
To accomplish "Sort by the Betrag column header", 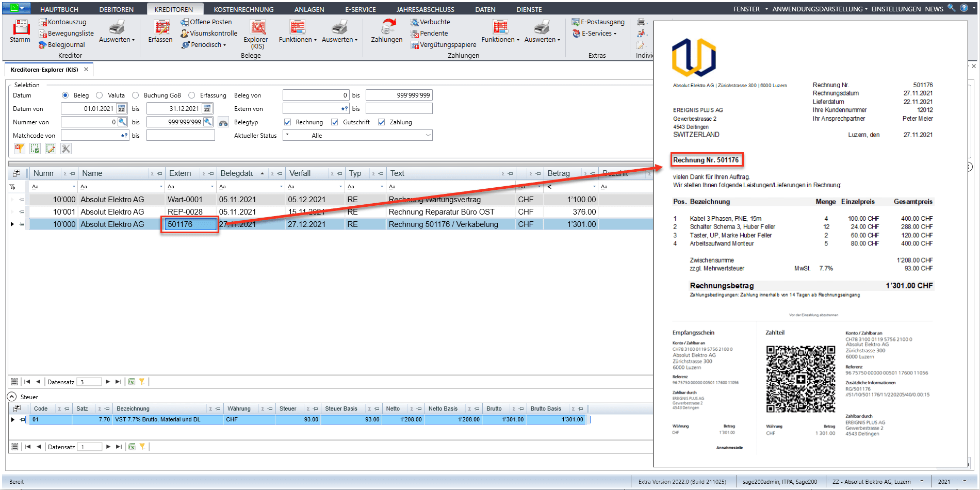I will pos(559,173).
